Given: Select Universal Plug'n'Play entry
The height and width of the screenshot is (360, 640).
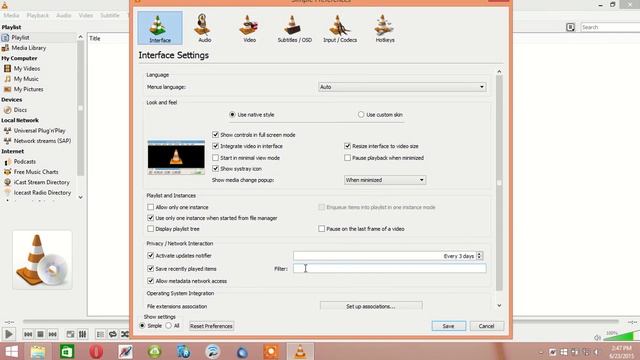Looking at the screenshot, I should pyautogui.click(x=38, y=131).
